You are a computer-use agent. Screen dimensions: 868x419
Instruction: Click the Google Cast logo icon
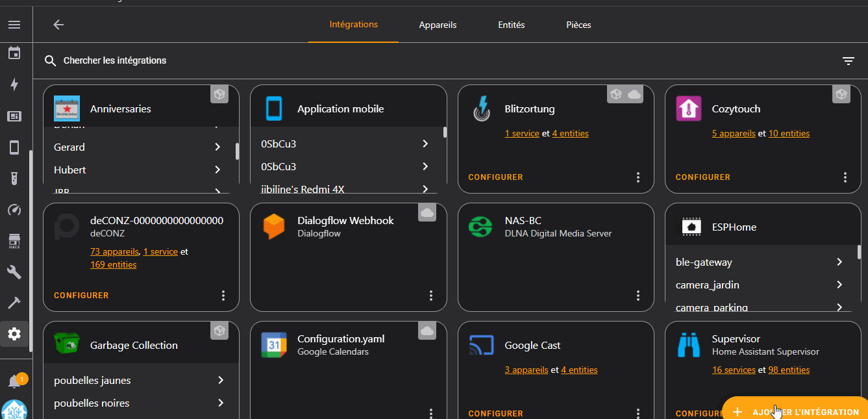tap(481, 345)
